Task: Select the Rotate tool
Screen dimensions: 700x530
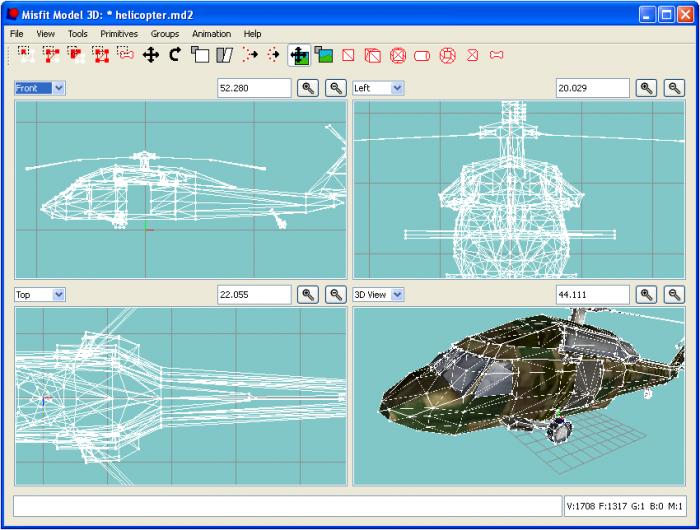Action: 175,55
